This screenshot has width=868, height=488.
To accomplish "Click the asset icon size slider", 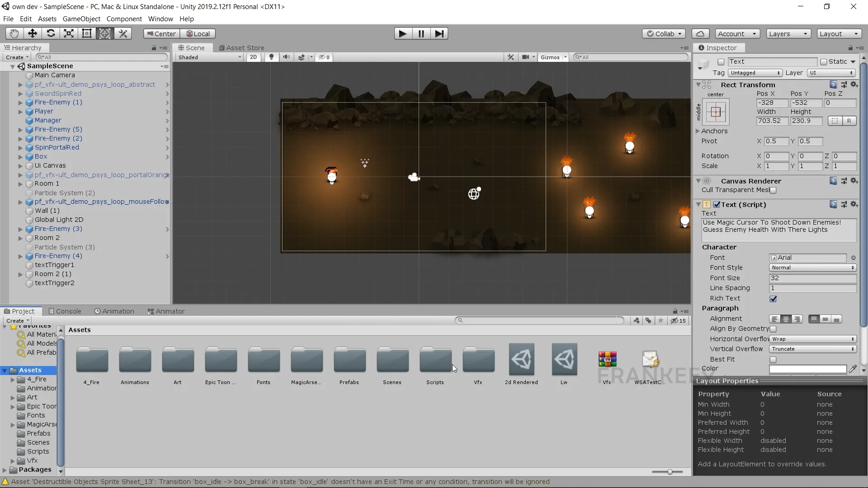I will click(669, 472).
